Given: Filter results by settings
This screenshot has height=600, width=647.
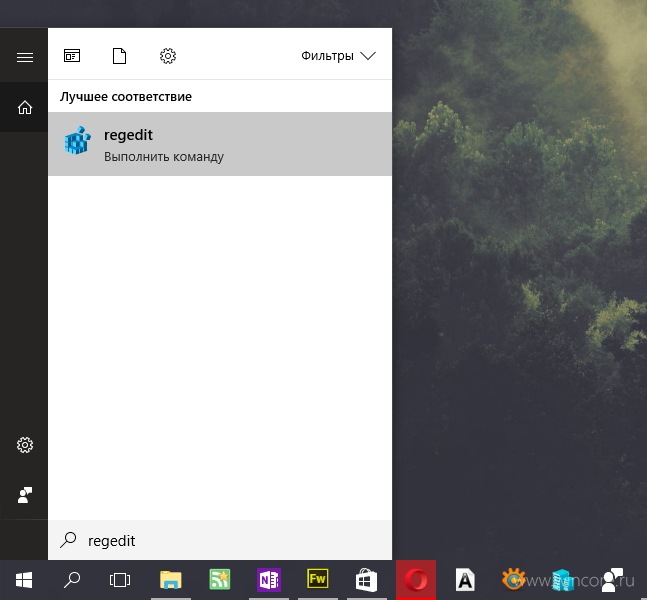Looking at the screenshot, I should coord(168,56).
